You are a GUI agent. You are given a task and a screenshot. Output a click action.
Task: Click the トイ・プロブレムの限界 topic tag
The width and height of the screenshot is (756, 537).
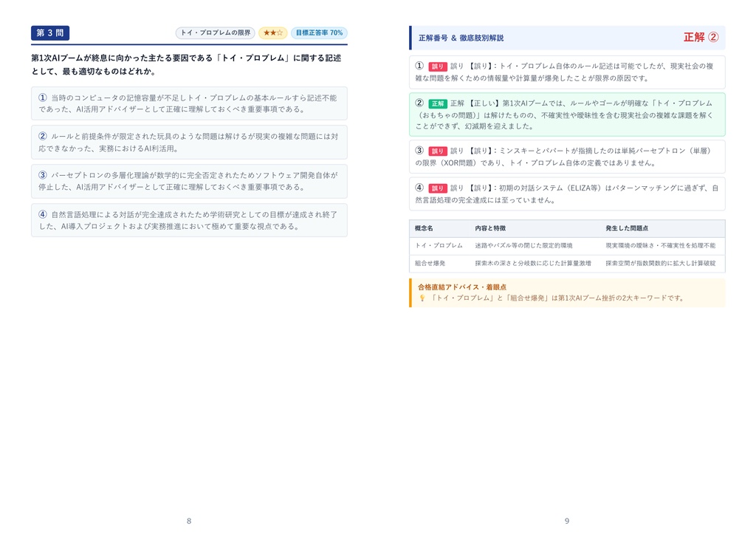pos(216,33)
